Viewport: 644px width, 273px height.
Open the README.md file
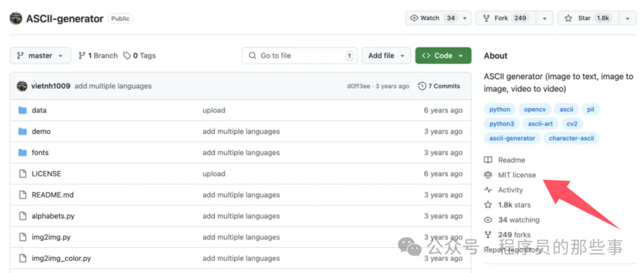tap(52, 195)
